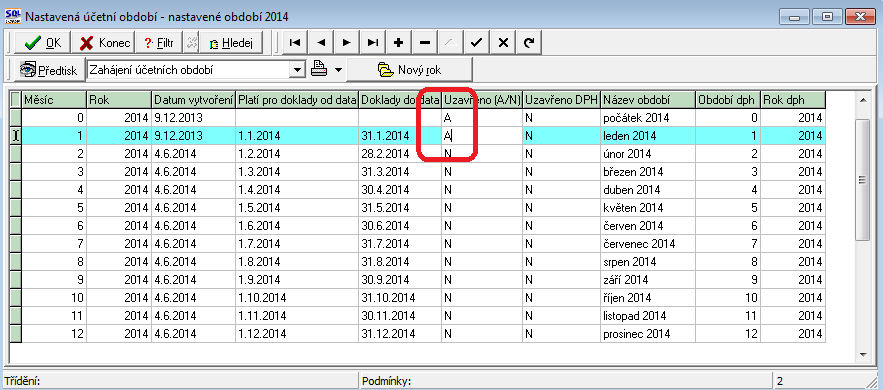This screenshot has width=883, height=390.
Task: Click the date cell 31.12.2014
Action: coord(400,334)
